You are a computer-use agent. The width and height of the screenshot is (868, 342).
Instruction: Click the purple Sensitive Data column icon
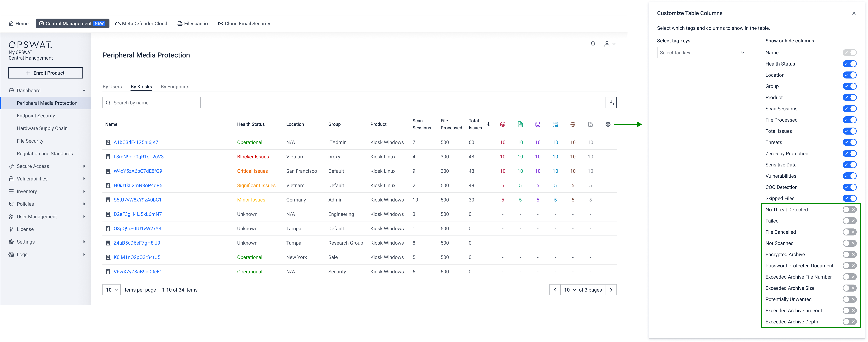pos(538,125)
